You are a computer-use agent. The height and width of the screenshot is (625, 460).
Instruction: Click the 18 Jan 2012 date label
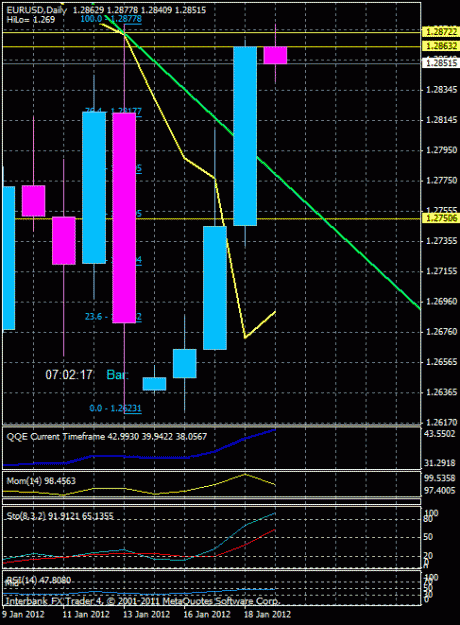(x=267, y=614)
